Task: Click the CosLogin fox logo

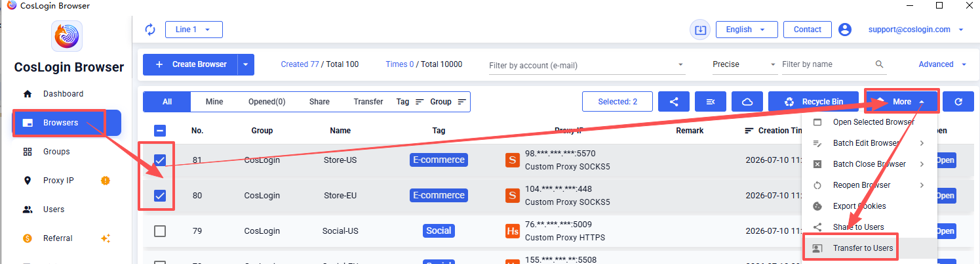Action: 66,35
